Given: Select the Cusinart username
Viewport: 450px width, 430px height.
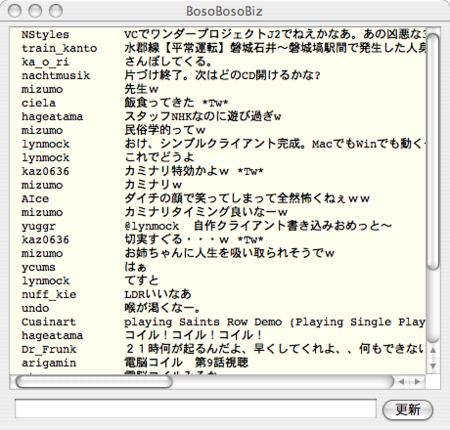Looking at the screenshot, I should tap(49, 322).
